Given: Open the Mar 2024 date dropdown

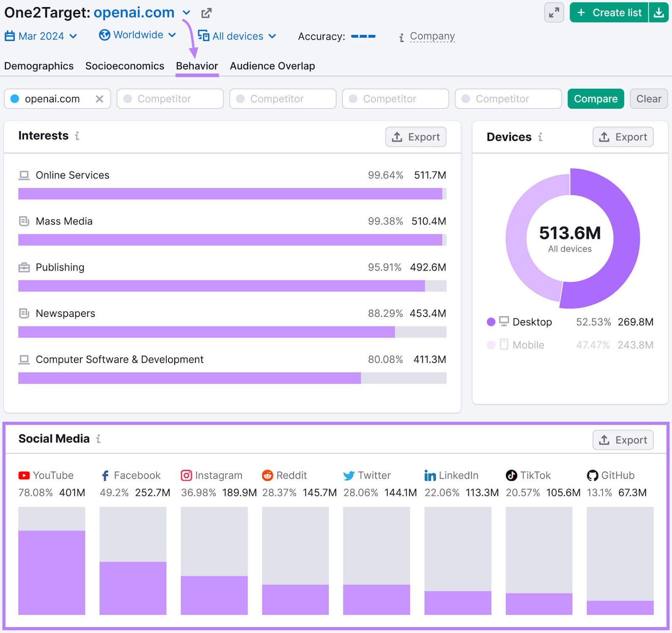Looking at the screenshot, I should (x=41, y=36).
